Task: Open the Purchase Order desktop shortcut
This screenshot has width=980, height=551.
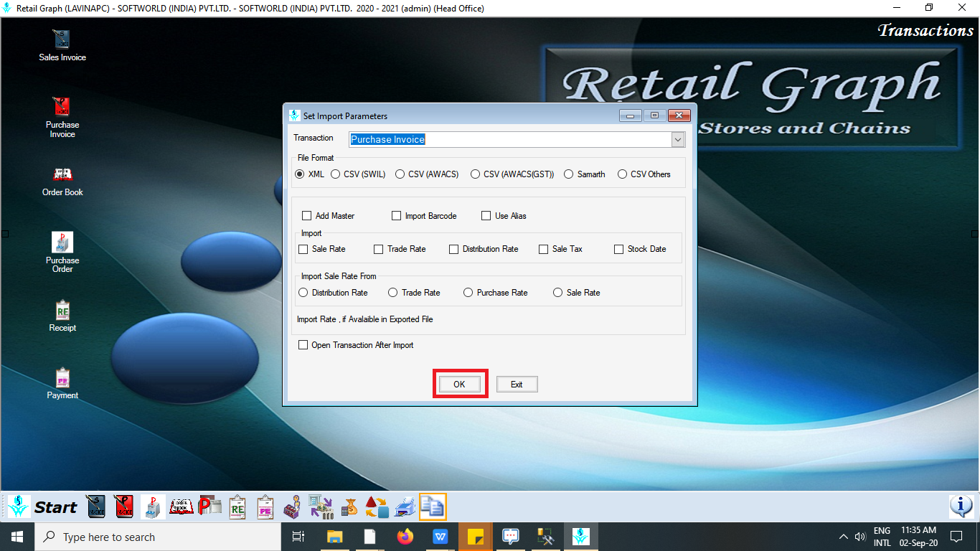Action: (x=62, y=252)
